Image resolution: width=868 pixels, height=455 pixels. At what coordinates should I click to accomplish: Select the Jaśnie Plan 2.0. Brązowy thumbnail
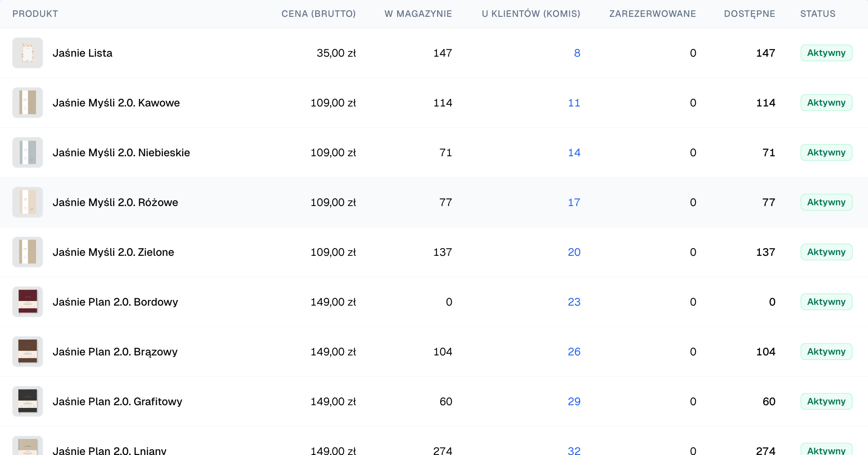(28, 352)
